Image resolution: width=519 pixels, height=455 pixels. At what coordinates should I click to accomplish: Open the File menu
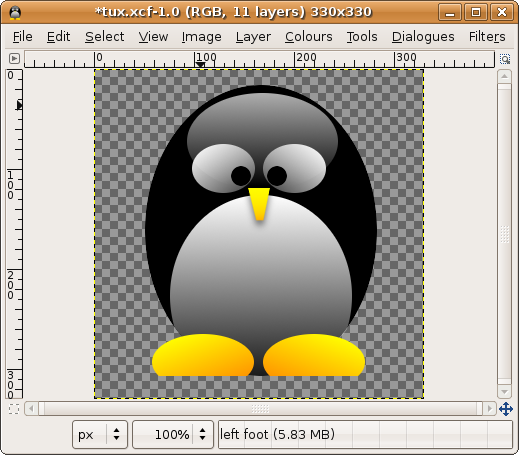click(x=23, y=37)
